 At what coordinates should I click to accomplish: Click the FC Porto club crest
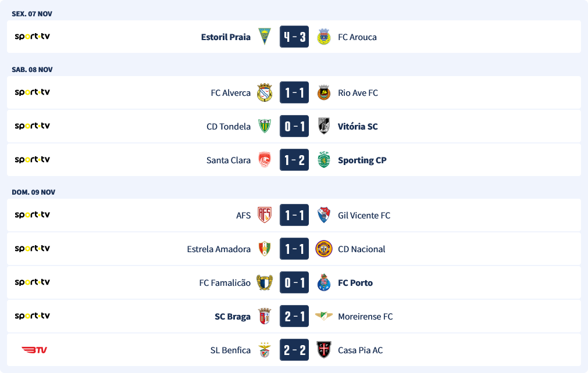click(x=324, y=282)
